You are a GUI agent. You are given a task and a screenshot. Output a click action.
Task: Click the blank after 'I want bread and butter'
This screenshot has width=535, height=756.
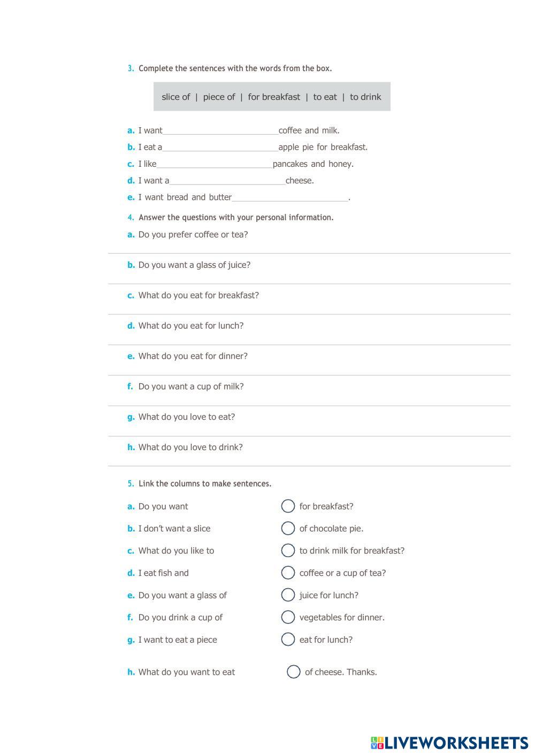pyautogui.click(x=290, y=197)
